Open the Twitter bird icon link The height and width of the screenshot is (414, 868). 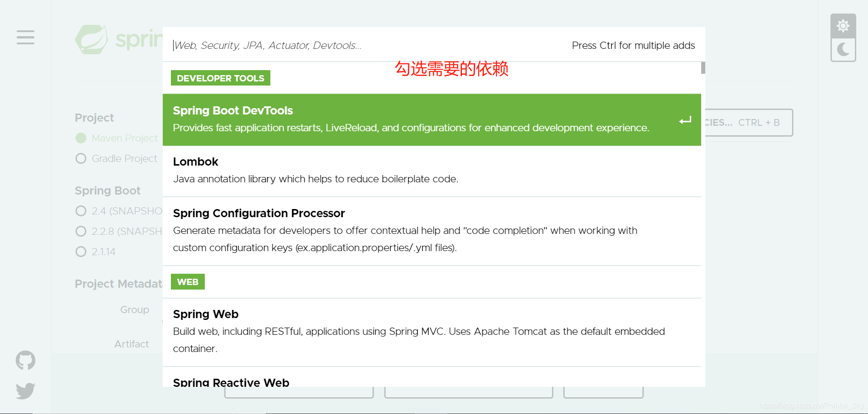(25, 390)
